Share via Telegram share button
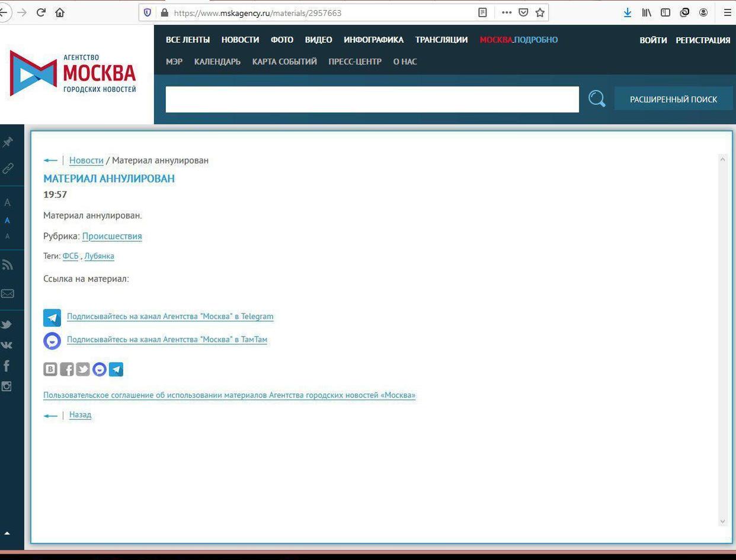736x560 pixels. click(x=116, y=370)
